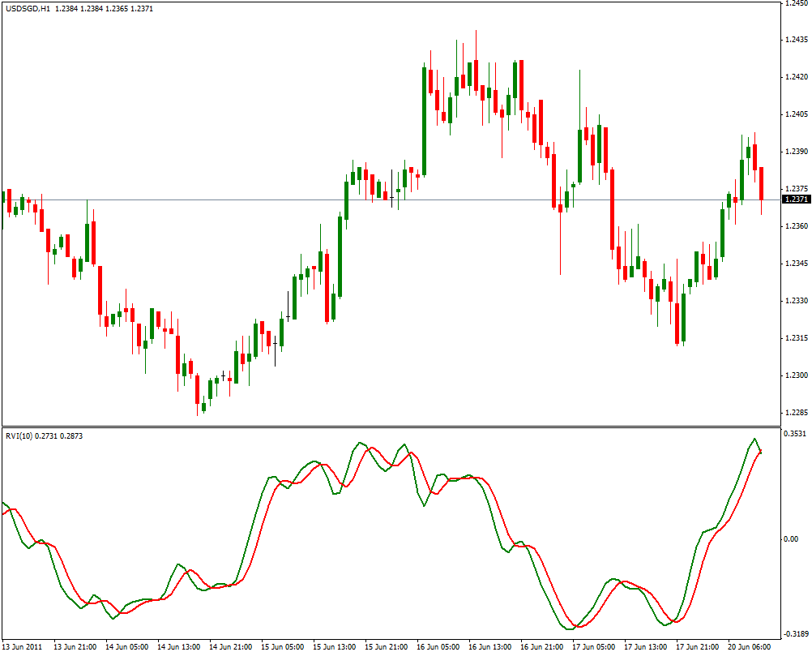The image size is (812, 652).
Task: Click the 15 Jun 05:00 time label
Action: pos(282,646)
